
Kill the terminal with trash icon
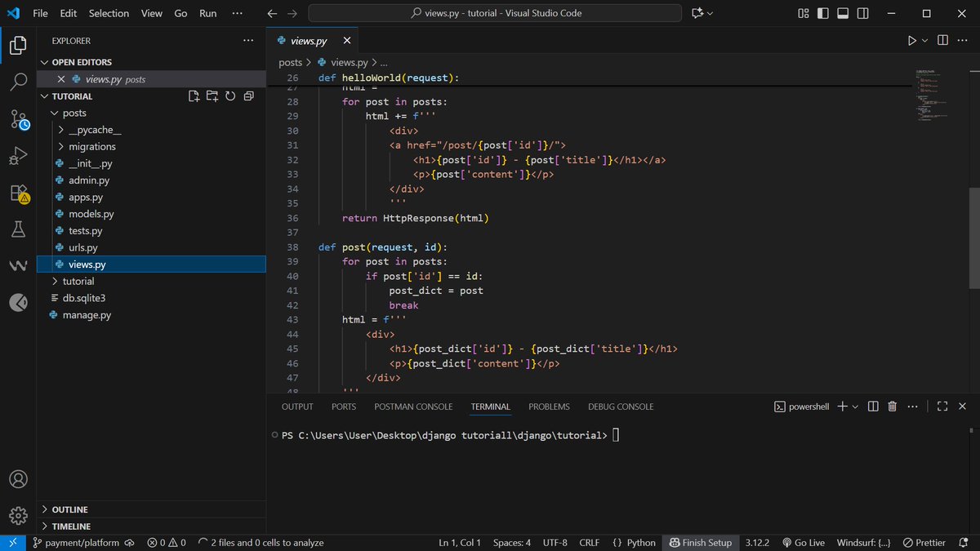click(892, 407)
